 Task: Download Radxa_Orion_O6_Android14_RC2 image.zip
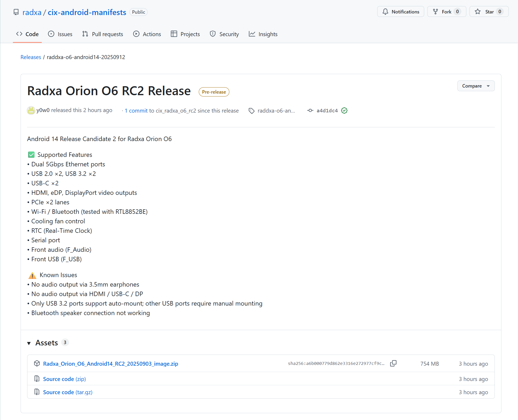(110, 363)
